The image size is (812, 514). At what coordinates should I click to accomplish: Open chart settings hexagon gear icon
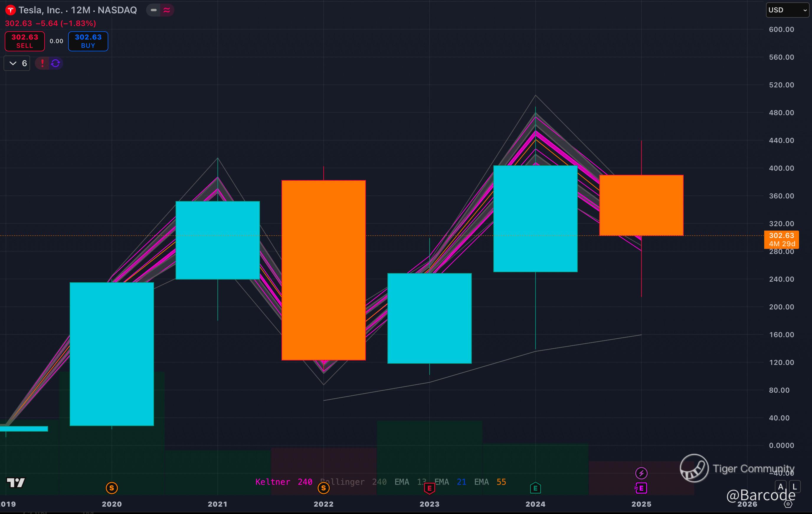pyautogui.click(x=788, y=504)
